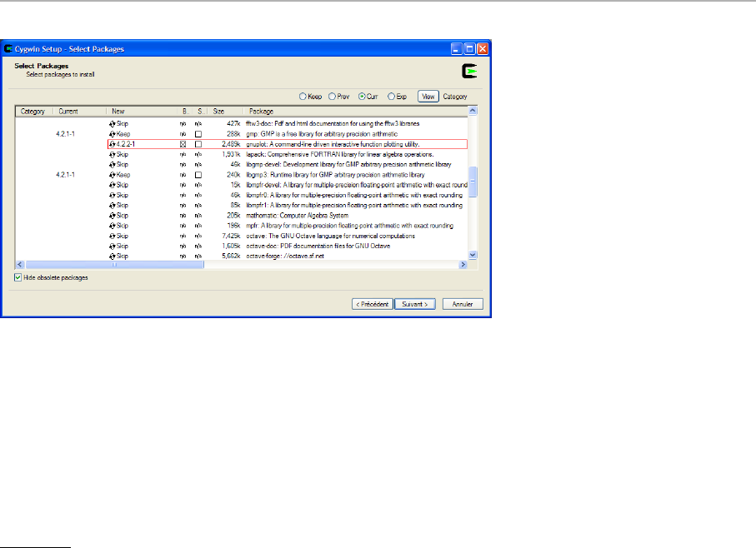Go back with the Précédent button

(373, 304)
